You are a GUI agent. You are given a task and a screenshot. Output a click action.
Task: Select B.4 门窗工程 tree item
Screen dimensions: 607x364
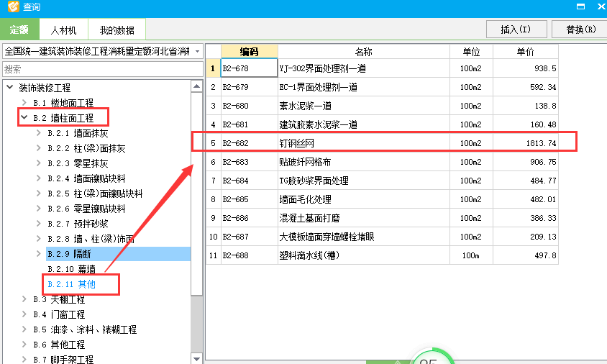tap(59, 314)
